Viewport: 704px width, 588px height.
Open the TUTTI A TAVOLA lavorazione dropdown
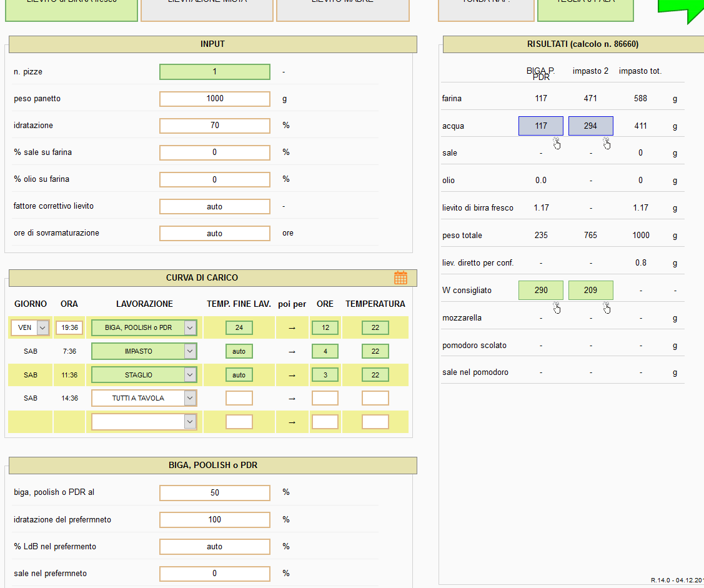click(x=144, y=398)
